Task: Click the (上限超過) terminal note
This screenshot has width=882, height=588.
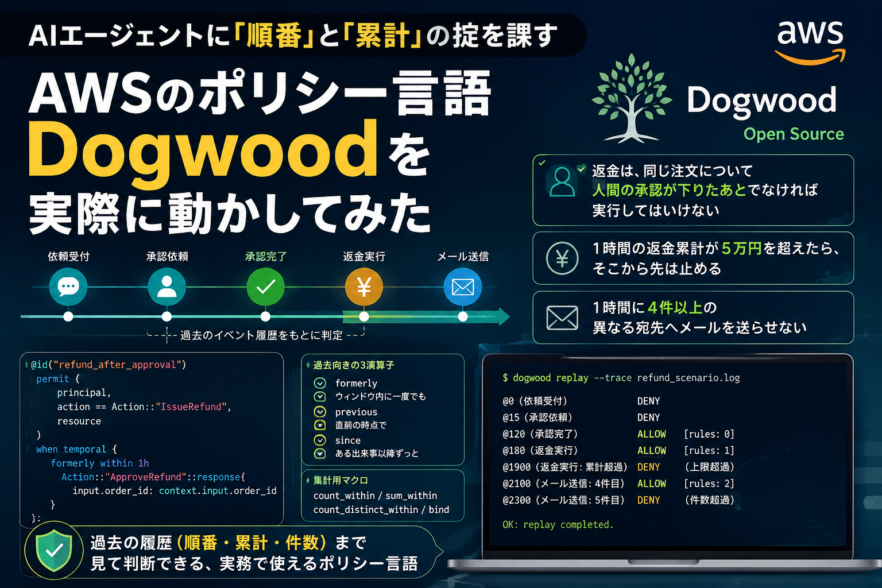Action: 709,467
